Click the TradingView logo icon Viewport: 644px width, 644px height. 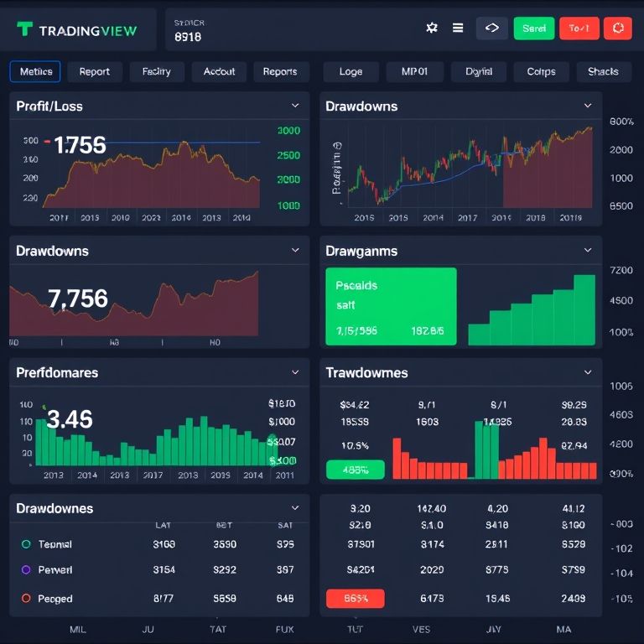click(x=25, y=29)
